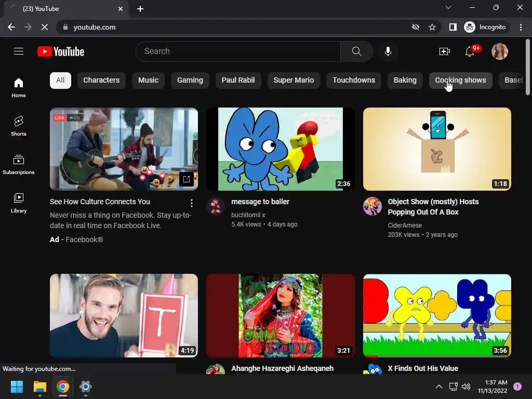Open 'Ahanghe Hazareghi Asheqaneh' title
This screenshot has width=532, height=399.
[282, 368]
